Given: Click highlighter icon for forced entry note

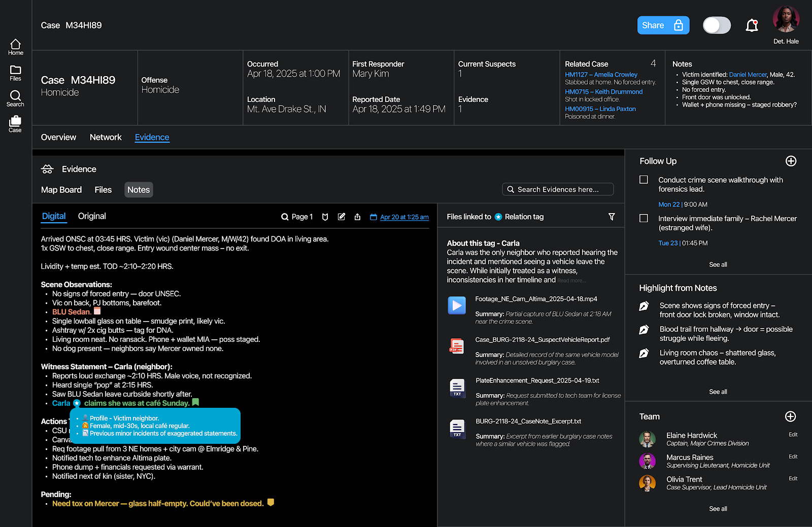Looking at the screenshot, I should point(644,306).
